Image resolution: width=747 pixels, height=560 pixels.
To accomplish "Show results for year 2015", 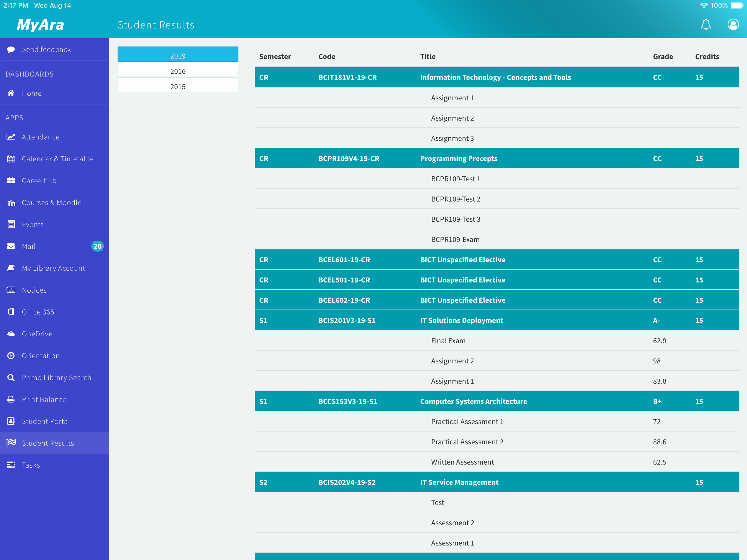I will click(x=178, y=86).
